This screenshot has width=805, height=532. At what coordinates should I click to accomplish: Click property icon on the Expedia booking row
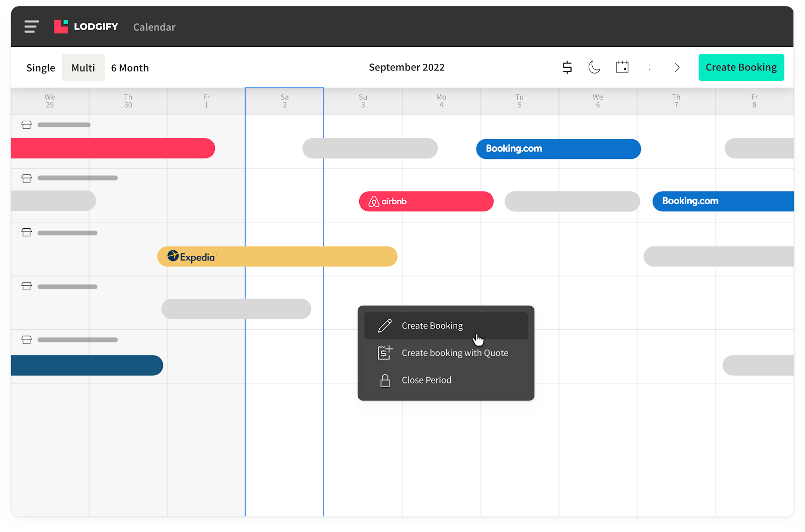click(x=27, y=232)
